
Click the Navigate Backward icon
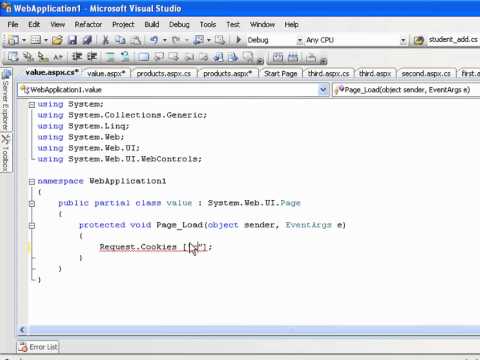coord(199,40)
